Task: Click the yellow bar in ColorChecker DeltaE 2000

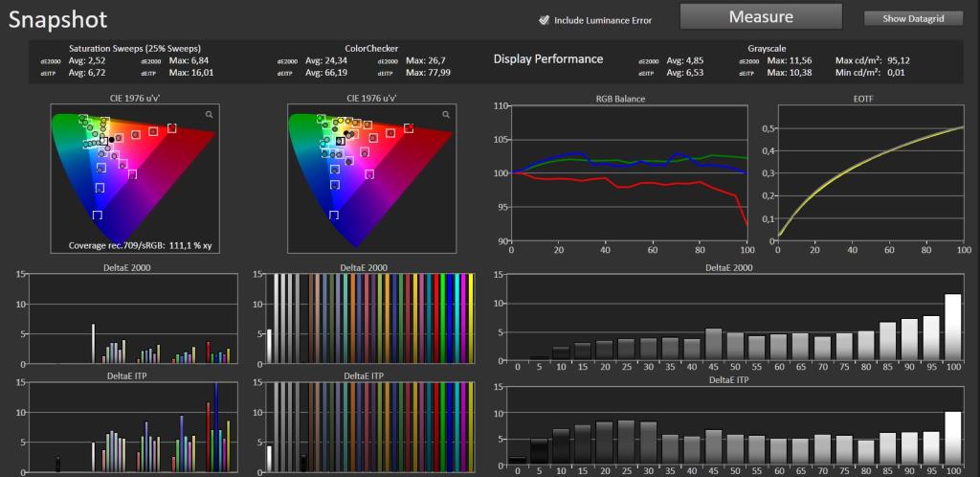Action: tap(471, 318)
